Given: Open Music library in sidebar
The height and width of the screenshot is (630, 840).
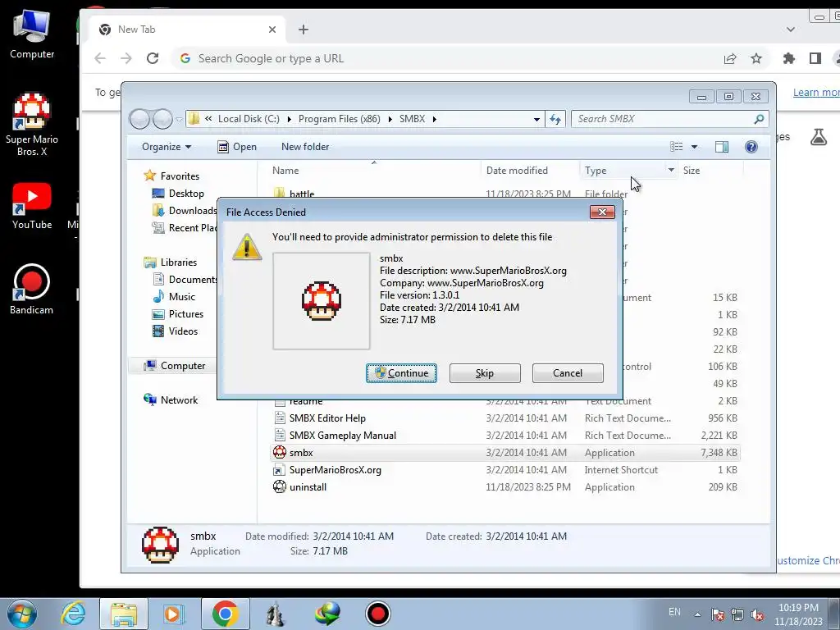Looking at the screenshot, I should (x=181, y=297).
